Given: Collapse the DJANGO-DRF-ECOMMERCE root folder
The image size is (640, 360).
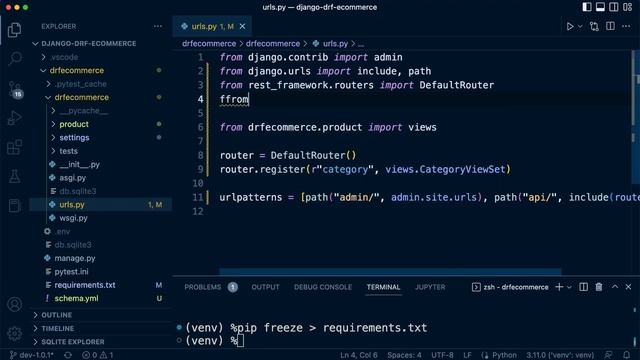Looking at the screenshot, I should click(x=89, y=43).
